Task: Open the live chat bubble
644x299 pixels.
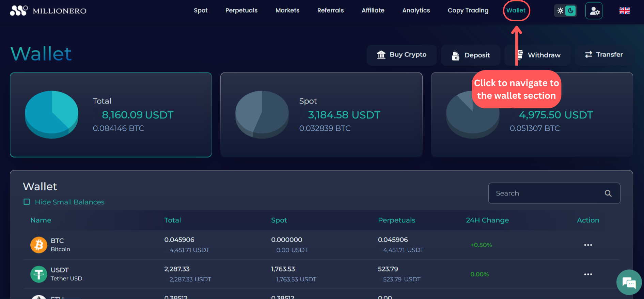Action: [629, 282]
